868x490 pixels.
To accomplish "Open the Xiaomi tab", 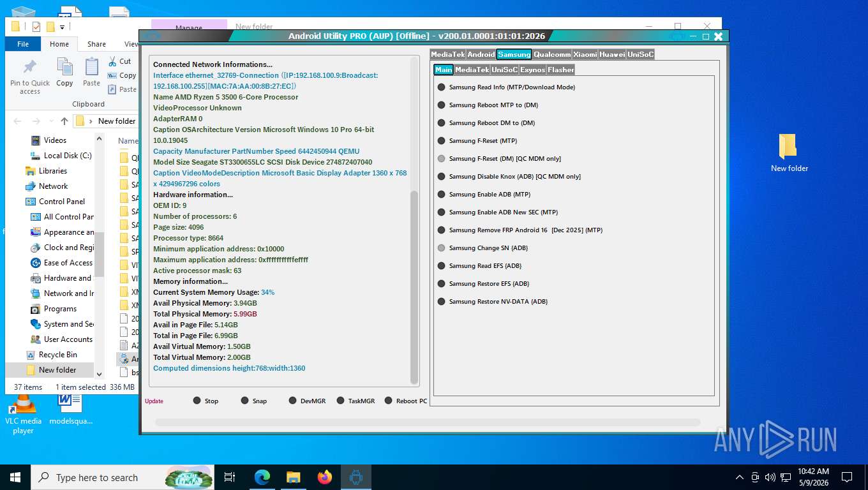I will [x=585, y=54].
